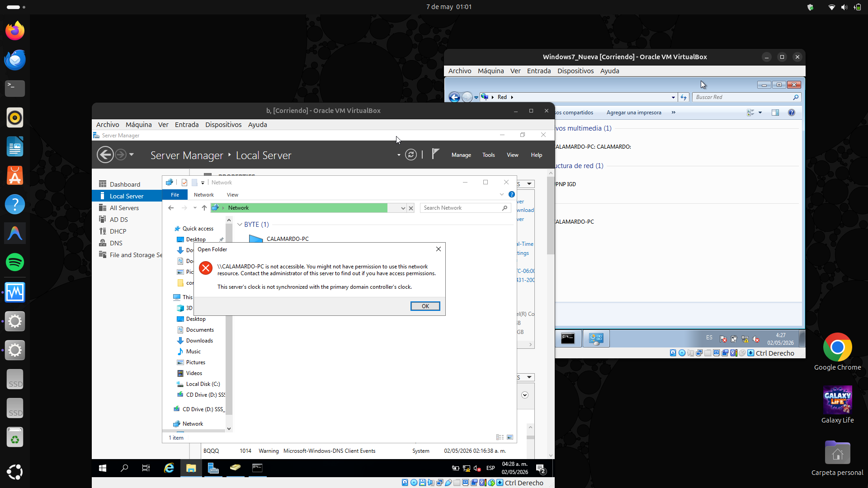Launch Spotify from the dock
The height and width of the screenshot is (488, 868).
pyautogui.click(x=15, y=262)
